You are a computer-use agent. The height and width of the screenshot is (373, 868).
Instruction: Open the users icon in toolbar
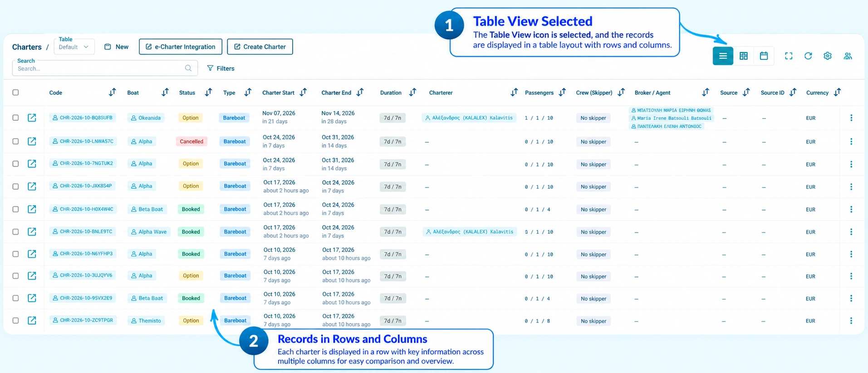(x=848, y=56)
